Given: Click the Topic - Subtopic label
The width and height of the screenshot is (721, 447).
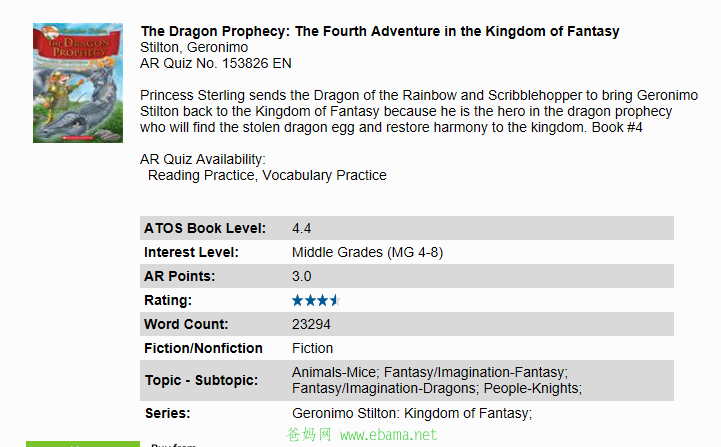Looking at the screenshot, I should coord(202,380).
